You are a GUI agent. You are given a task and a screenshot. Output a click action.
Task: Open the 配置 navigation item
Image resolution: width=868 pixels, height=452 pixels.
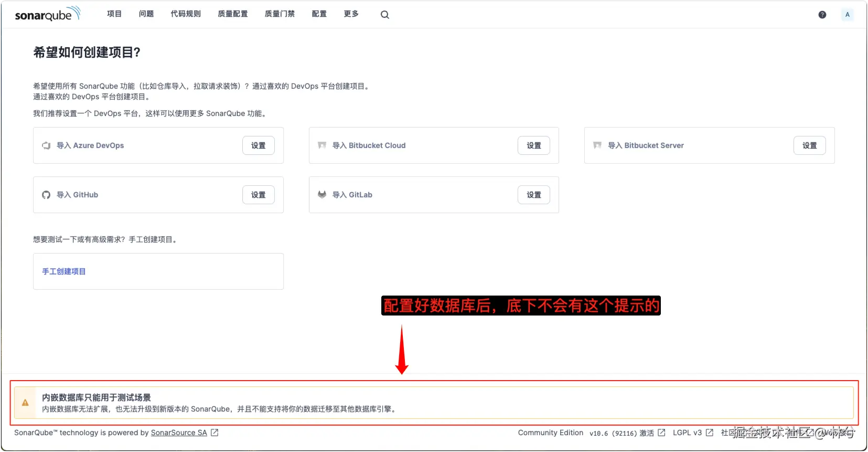tap(319, 14)
